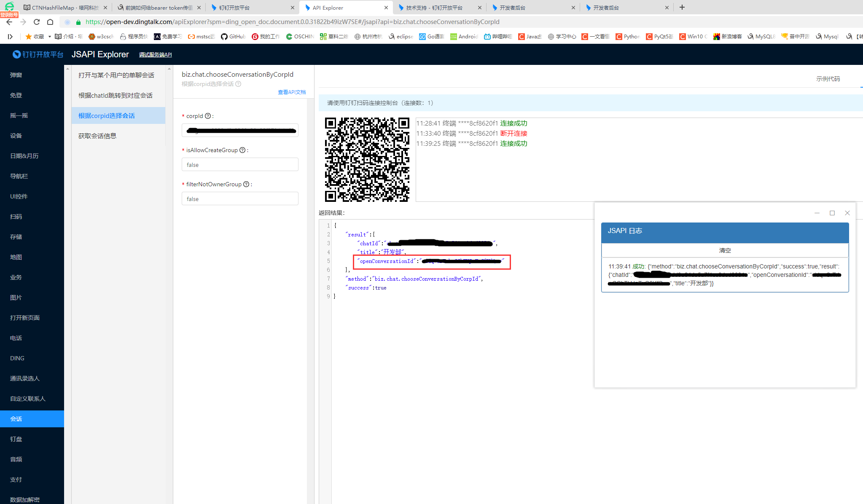The height and width of the screenshot is (504, 863).
Task: Select 支付 in the left sidebar
Action: [x=32, y=480]
